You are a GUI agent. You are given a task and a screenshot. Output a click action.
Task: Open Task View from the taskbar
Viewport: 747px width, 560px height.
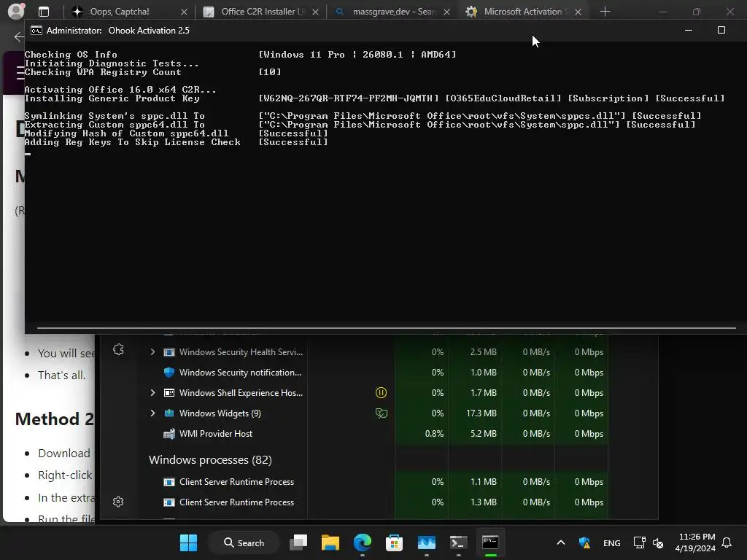tap(298, 542)
